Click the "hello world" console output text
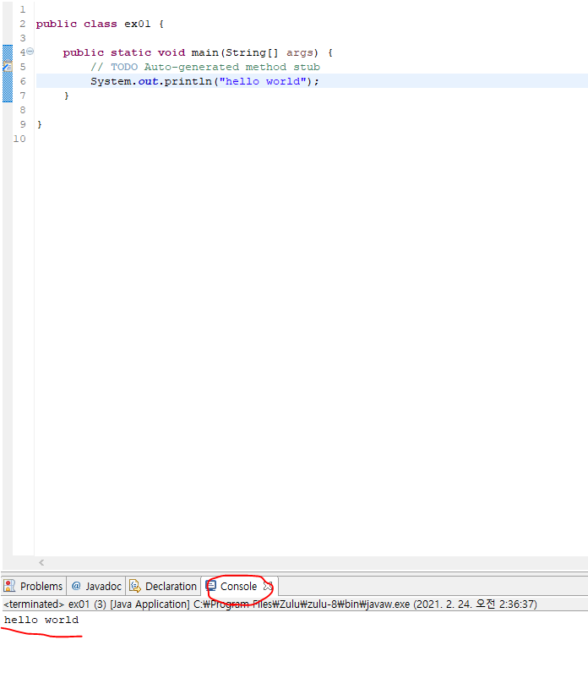Screen dimensions: 588x700 [x=41, y=620]
